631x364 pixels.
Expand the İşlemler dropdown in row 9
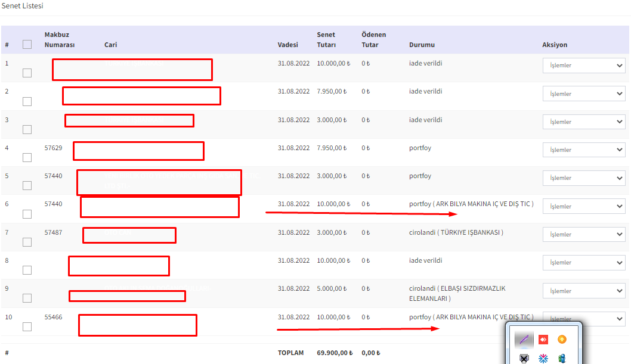coord(583,291)
